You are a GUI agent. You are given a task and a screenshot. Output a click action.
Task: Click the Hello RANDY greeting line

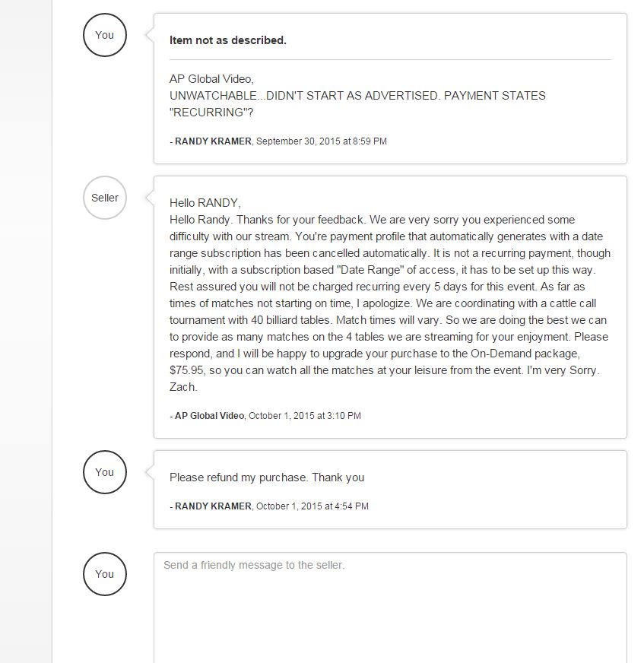click(x=205, y=203)
